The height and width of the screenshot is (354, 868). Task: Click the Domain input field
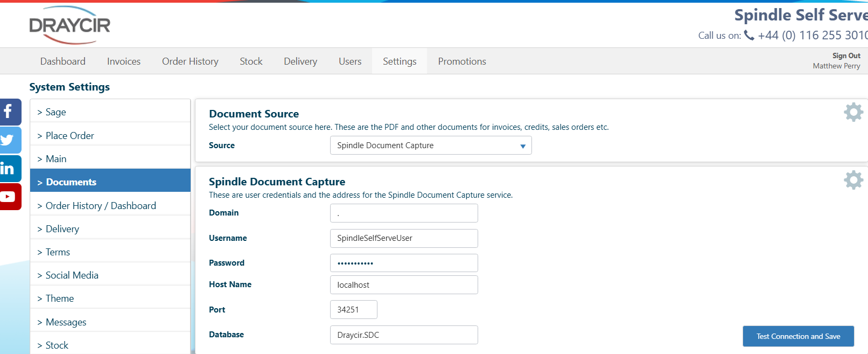(404, 213)
